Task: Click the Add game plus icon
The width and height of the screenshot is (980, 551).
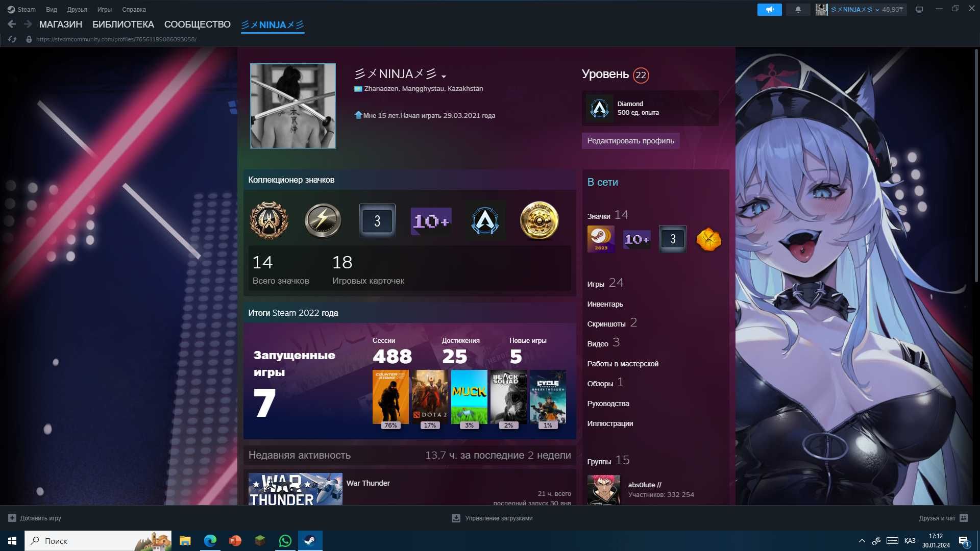Action: [12, 518]
